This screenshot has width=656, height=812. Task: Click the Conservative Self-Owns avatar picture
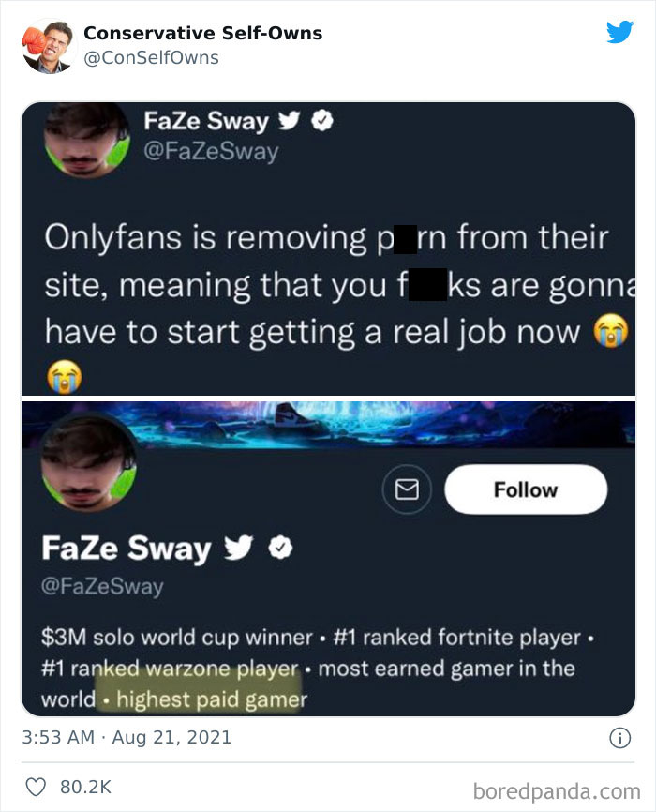pyautogui.click(x=47, y=45)
